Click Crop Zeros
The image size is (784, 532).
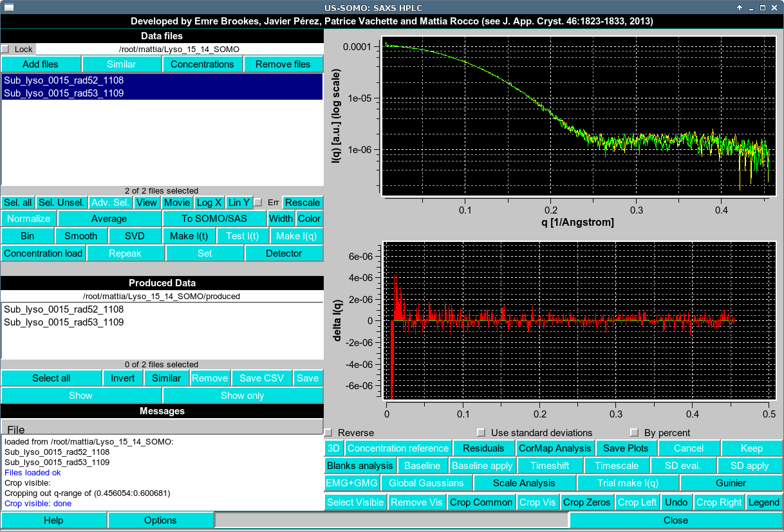click(586, 502)
